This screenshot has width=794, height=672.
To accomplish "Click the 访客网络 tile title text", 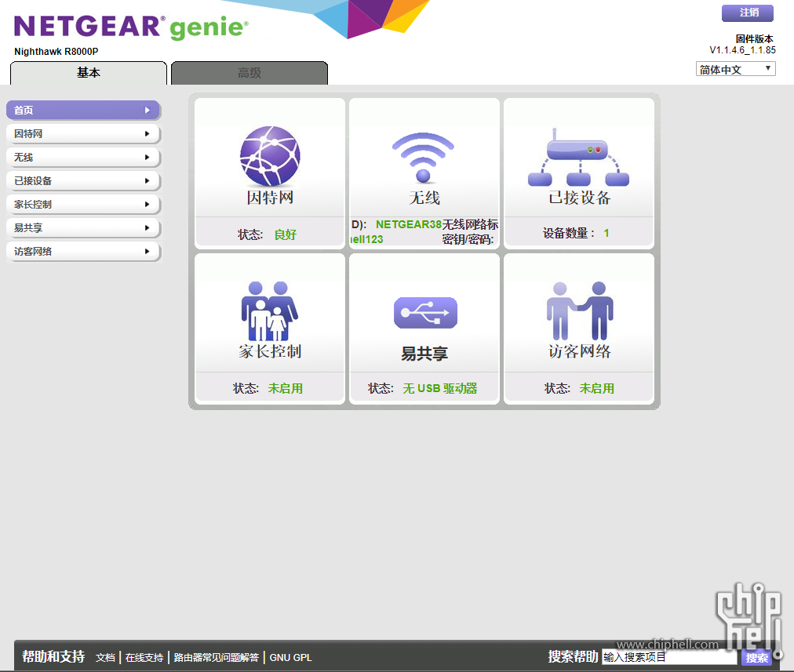I will tap(579, 351).
